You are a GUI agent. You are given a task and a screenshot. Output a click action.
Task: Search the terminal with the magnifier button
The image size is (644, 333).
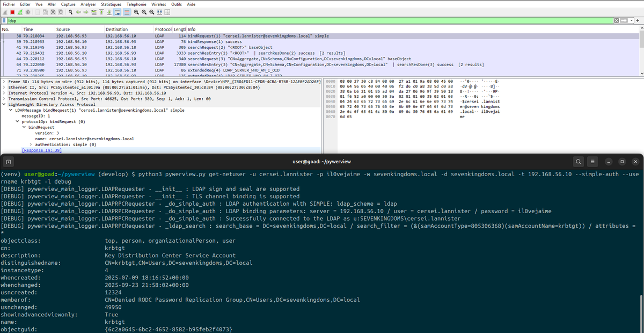578,162
